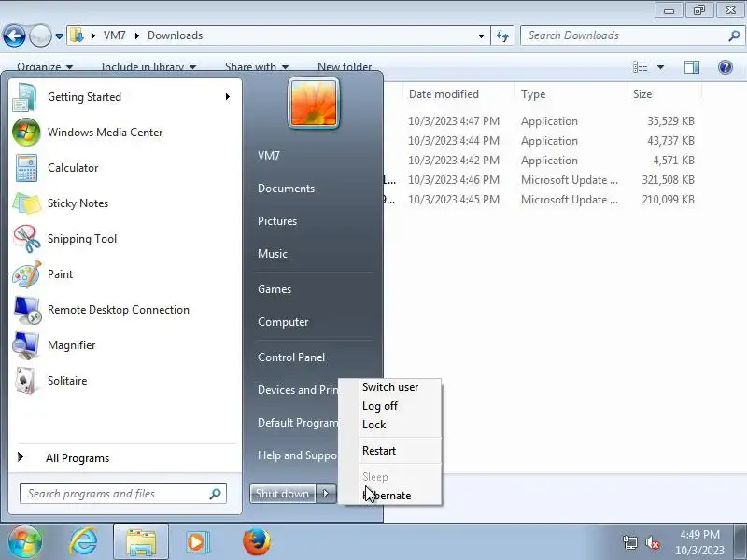Open the view options dropdown arrow
The image size is (747, 560).
click(661, 67)
